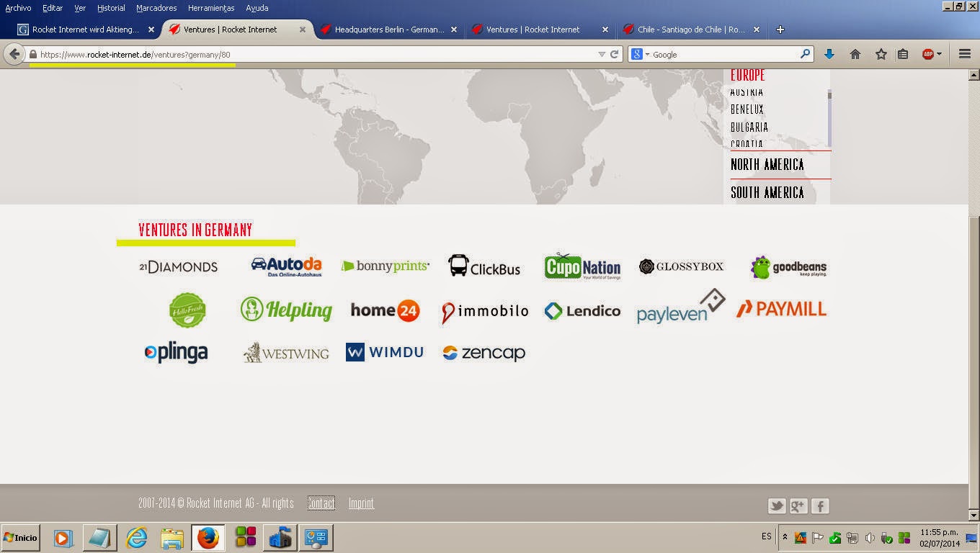Image resolution: width=980 pixels, height=553 pixels.
Task: Expand the SOUTH AMERICA region section
Action: (x=767, y=192)
